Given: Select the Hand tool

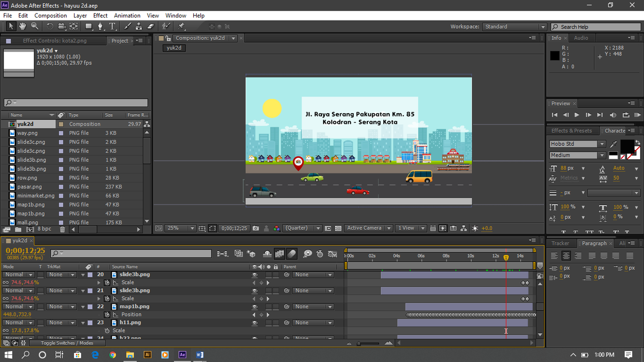Looking at the screenshot, I should tap(23, 27).
